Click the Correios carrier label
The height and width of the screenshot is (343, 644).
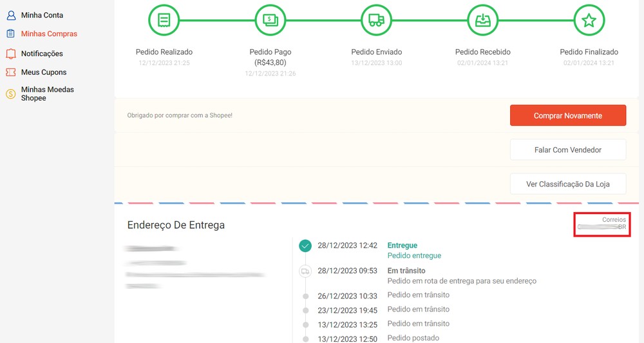pyautogui.click(x=614, y=220)
